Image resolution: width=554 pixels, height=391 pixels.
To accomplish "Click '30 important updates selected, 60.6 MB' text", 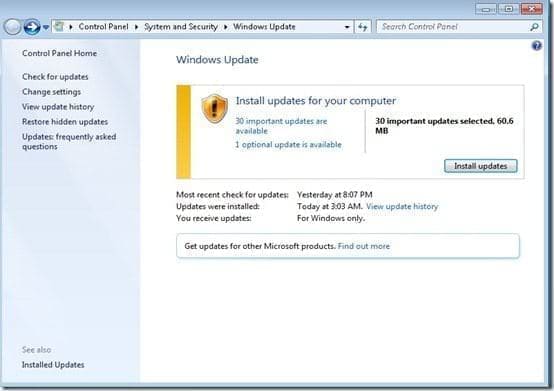I will click(444, 126).
